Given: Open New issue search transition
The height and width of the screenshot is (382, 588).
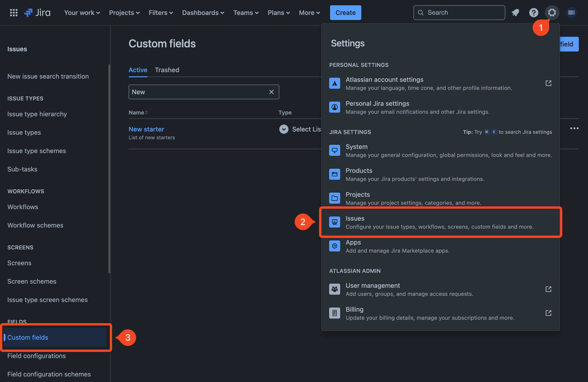Looking at the screenshot, I should click(48, 76).
